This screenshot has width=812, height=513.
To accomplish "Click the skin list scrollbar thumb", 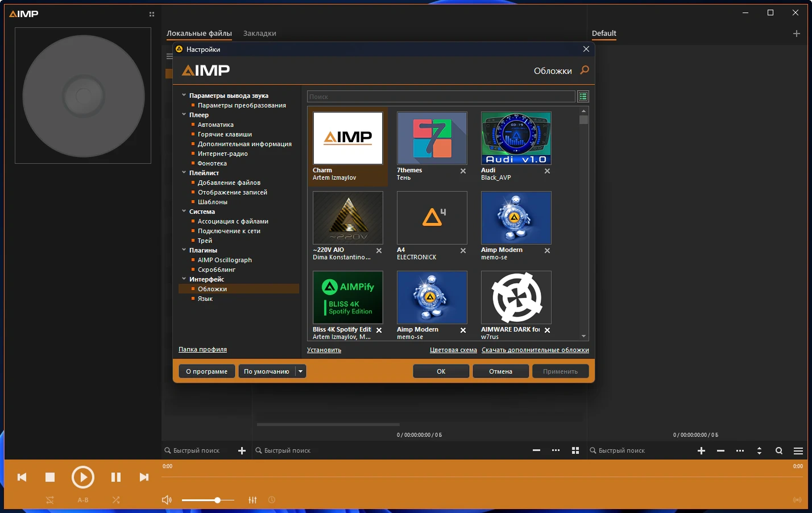I will (x=583, y=119).
